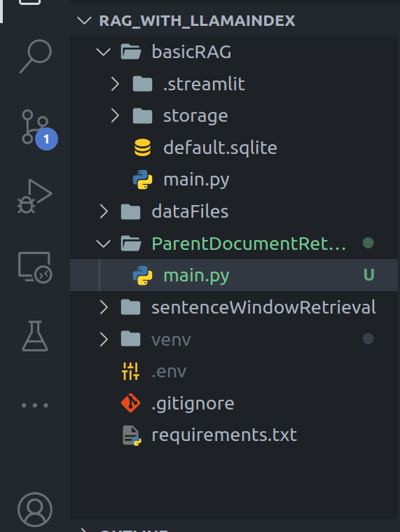Open the Search view in activity bar
400x532 pixels.
tap(35, 56)
